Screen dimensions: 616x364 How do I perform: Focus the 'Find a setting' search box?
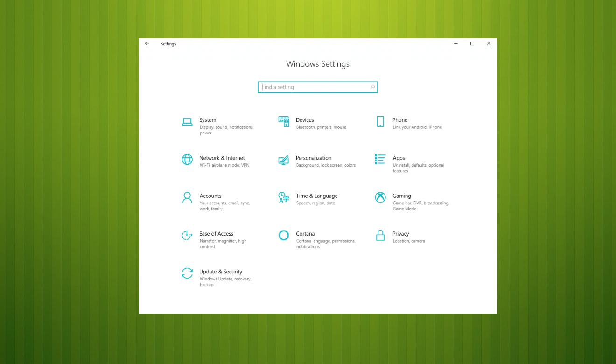point(314,87)
